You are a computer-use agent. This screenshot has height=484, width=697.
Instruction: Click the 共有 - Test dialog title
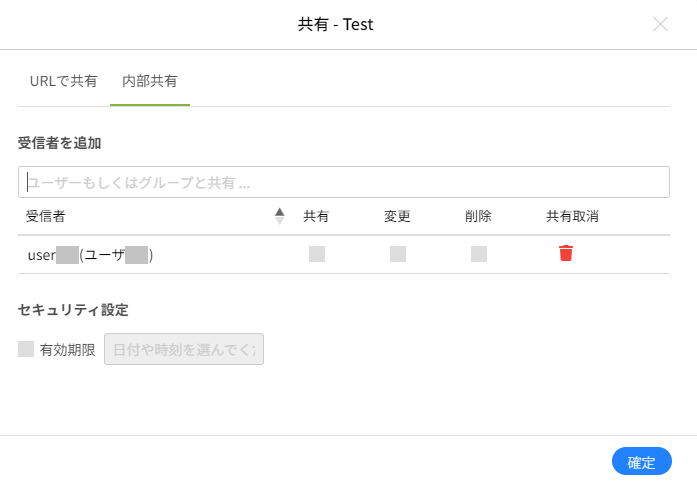tap(336, 24)
